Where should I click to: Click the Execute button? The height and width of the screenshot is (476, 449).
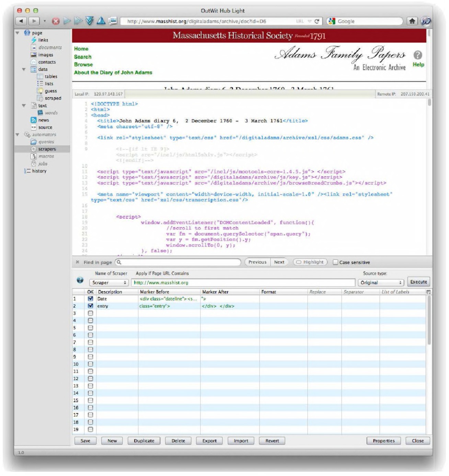(x=418, y=282)
